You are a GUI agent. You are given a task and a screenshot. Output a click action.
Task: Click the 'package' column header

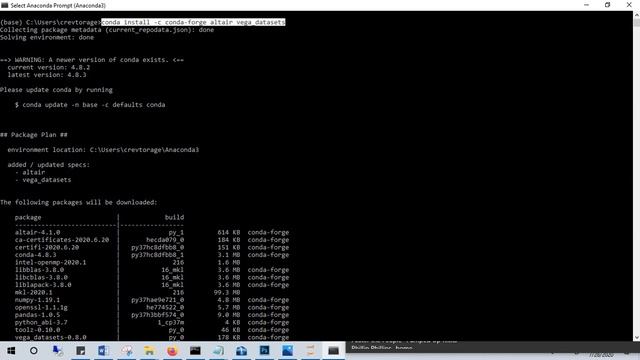click(28, 217)
